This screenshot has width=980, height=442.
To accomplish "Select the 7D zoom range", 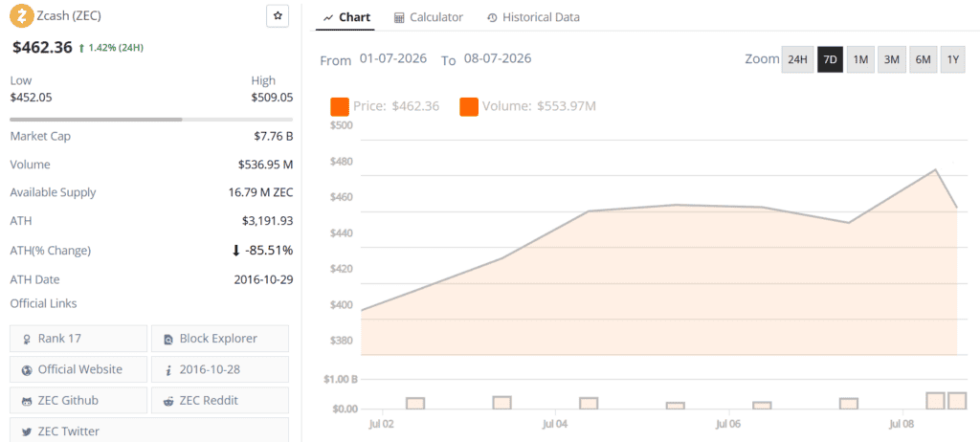I will pos(830,59).
